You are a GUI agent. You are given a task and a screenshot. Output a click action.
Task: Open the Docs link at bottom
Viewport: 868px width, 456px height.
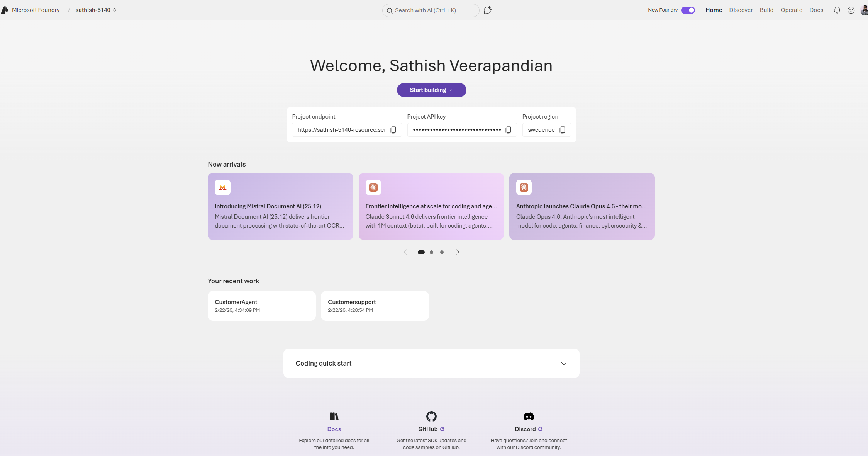[334, 429]
